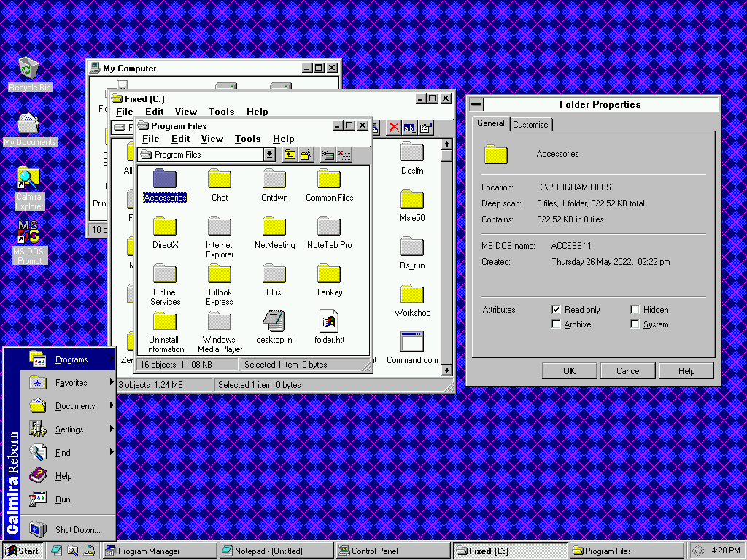This screenshot has height=560, width=747.
Task: Select the Outlook Express folder
Action: click(220, 285)
